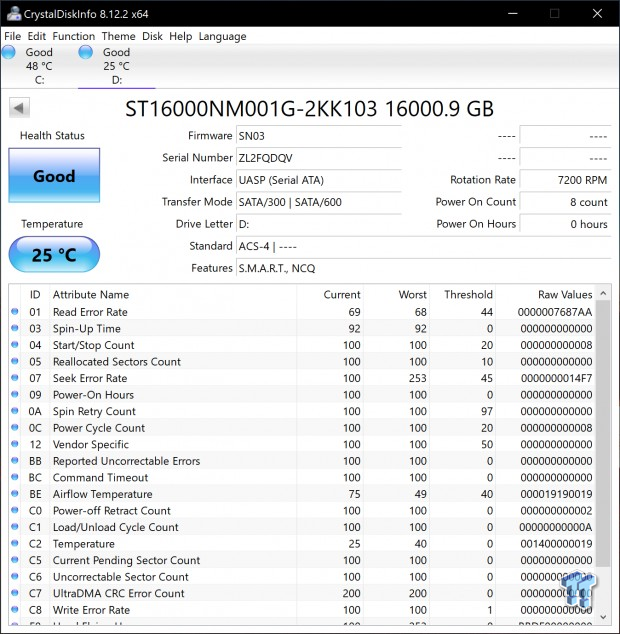The width and height of the screenshot is (620, 634).
Task: Click the scroll up arrow of attribute list
Action: (x=603, y=293)
